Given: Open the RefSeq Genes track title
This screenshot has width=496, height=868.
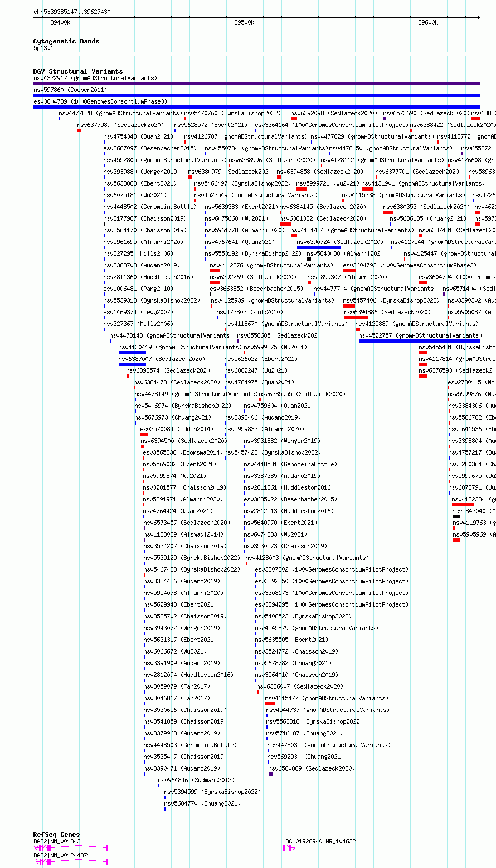Looking at the screenshot, I should (x=56, y=835).
